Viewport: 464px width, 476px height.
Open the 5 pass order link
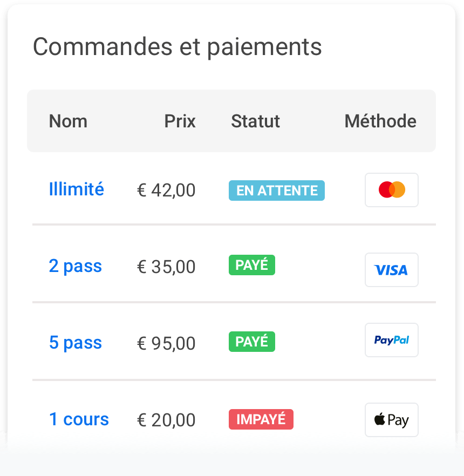point(76,343)
